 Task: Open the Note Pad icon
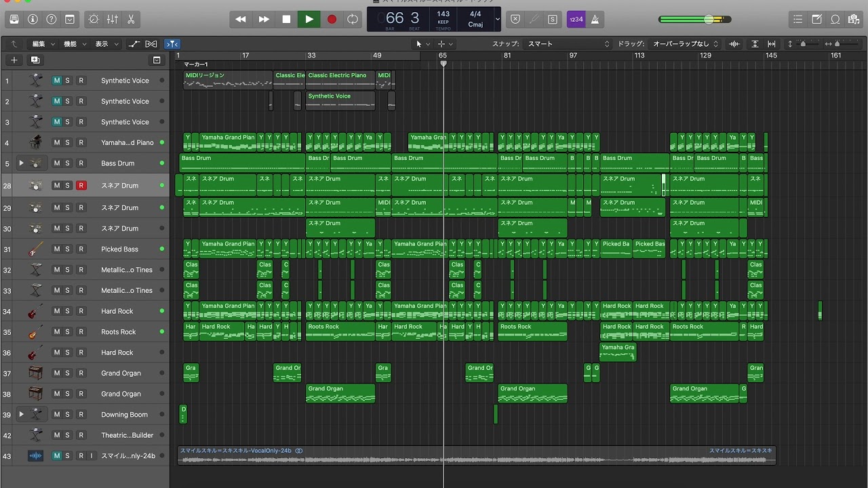click(816, 20)
